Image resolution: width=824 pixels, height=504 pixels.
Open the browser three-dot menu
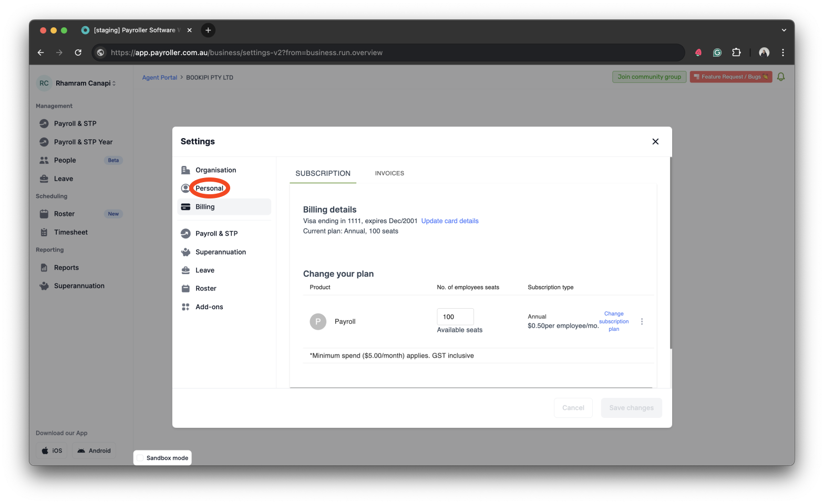(783, 52)
